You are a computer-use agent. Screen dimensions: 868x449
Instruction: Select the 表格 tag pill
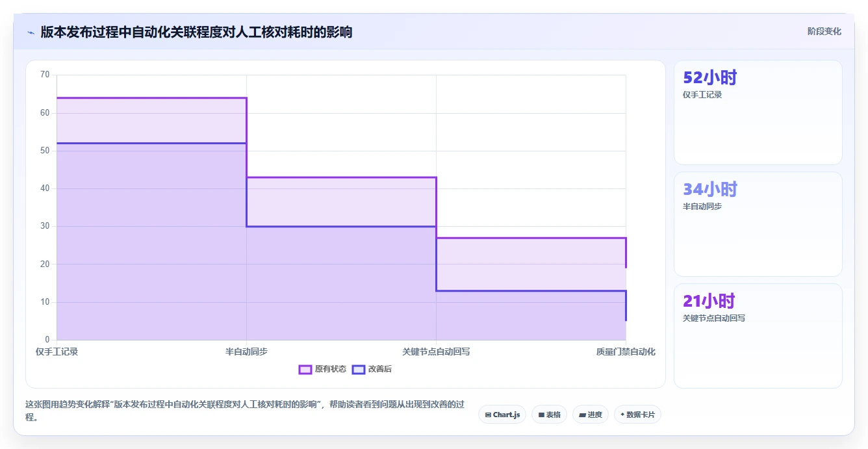[550, 415]
